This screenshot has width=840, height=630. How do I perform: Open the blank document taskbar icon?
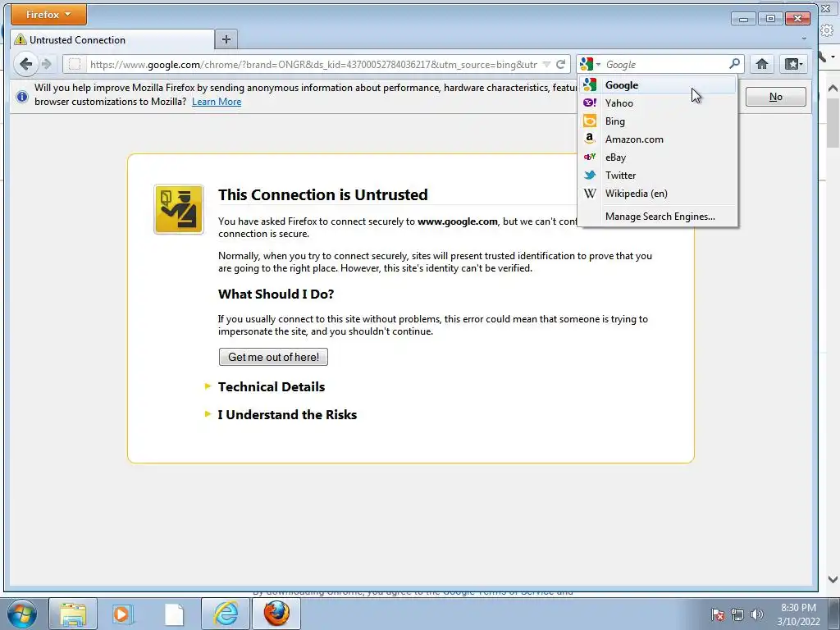coord(174,614)
